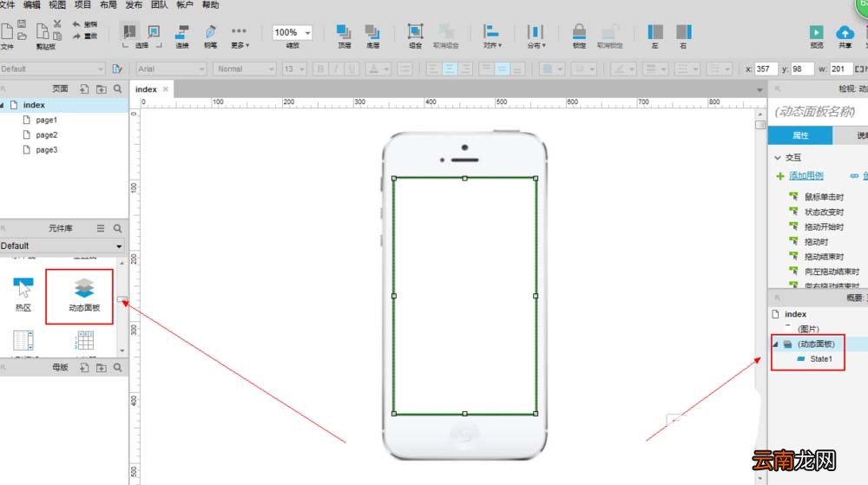Collapse the 交互 interactions section
The height and width of the screenshot is (485, 868).
click(777, 158)
